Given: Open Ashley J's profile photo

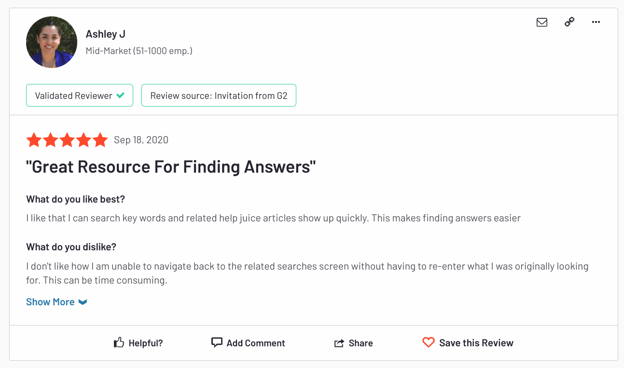Looking at the screenshot, I should click(51, 42).
